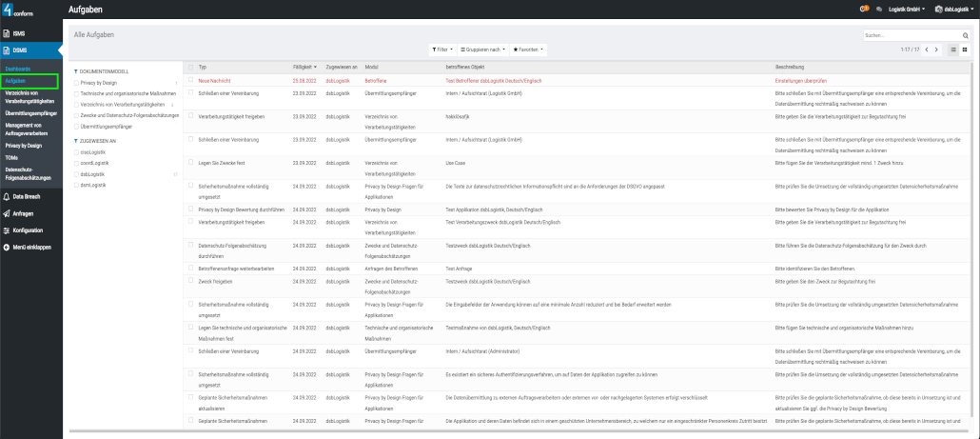Open the Logistik GmbH company dropdown
Viewport: 980px width, 439px height.
click(907, 9)
